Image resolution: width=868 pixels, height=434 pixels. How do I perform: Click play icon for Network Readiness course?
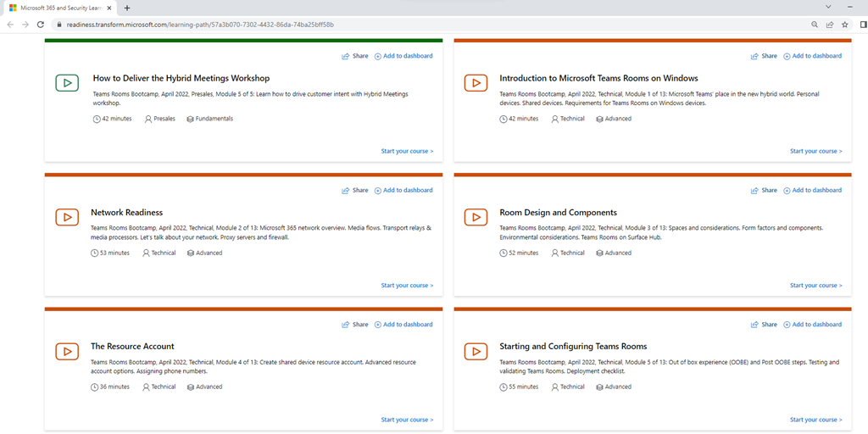tap(67, 217)
